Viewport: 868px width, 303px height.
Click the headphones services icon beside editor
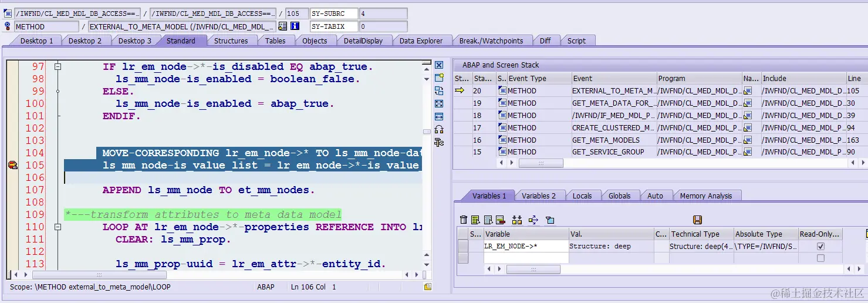click(x=438, y=129)
